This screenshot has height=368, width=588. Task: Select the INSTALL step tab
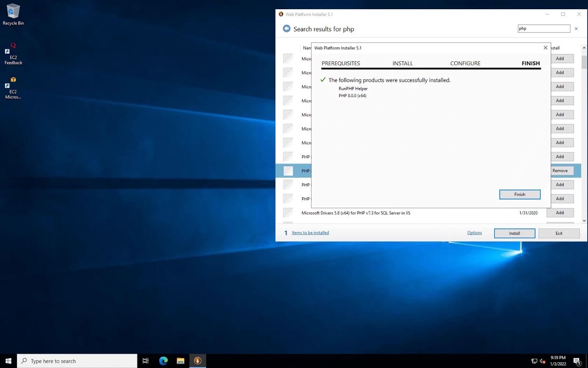(x=402, y=63)
